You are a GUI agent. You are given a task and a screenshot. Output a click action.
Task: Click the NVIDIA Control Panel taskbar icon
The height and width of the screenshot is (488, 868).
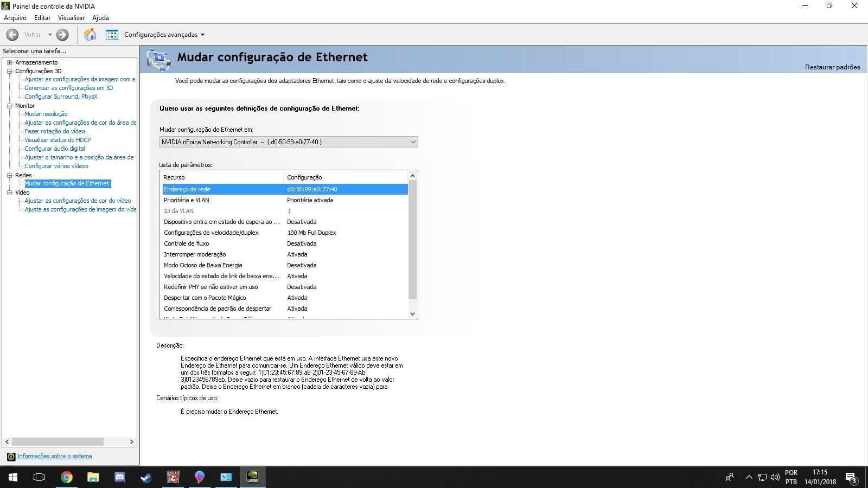pos(253,477)
